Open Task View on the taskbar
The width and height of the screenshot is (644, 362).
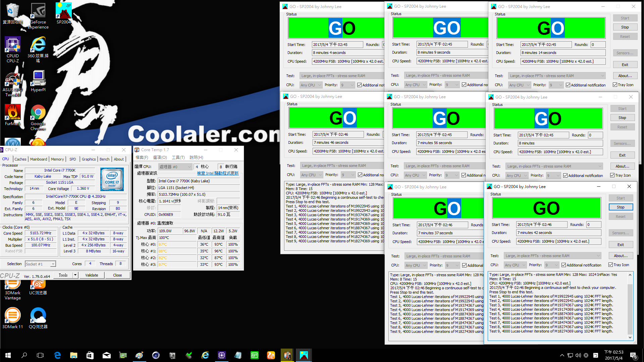pyautogui.click(x=40, y=355)
